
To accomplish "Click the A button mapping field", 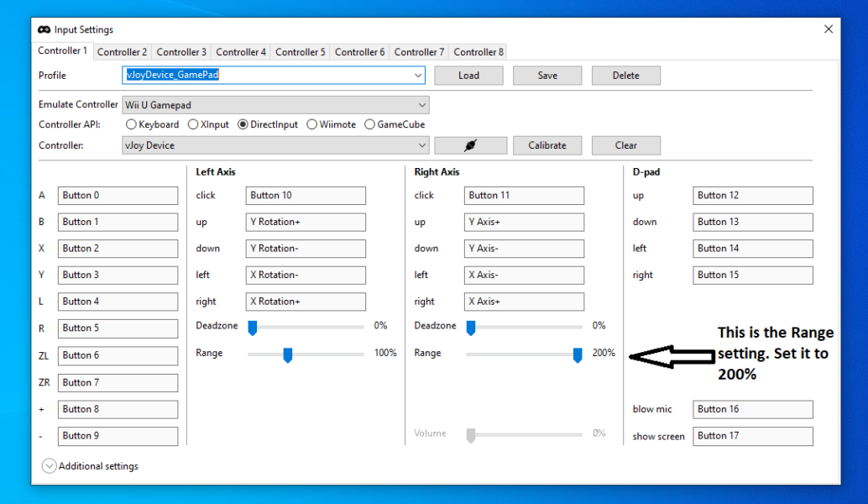I will [118, 196].
